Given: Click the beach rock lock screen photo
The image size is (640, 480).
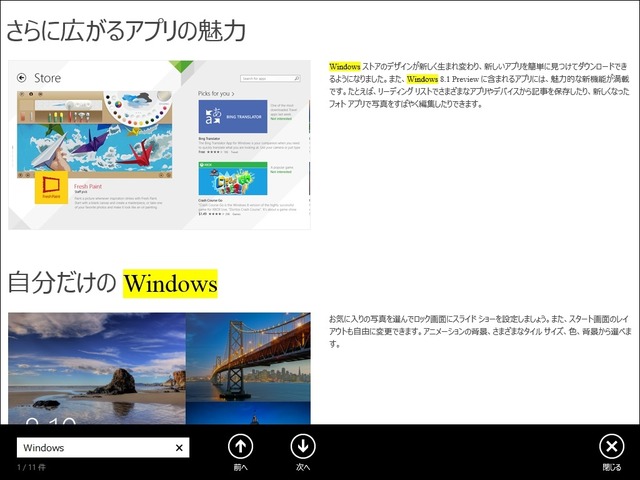Looking at the screenshot, I should click(x=97, y=368).
